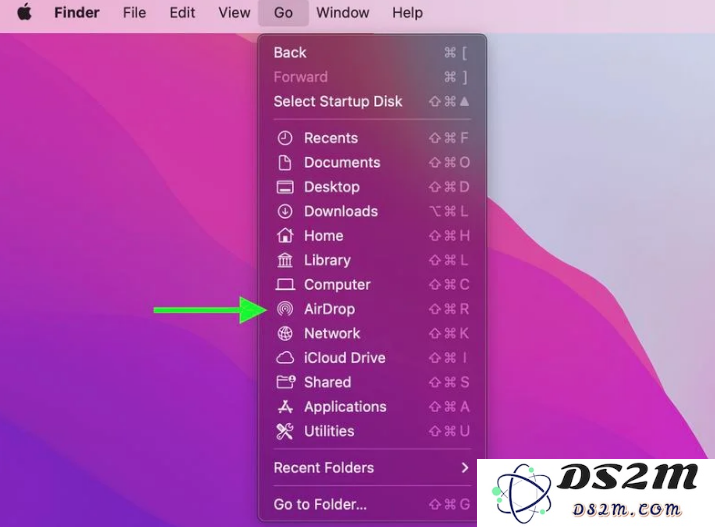Choose Go to Folder… entry
This screenshot has width=715, height=527.
[x=372, y=504]
